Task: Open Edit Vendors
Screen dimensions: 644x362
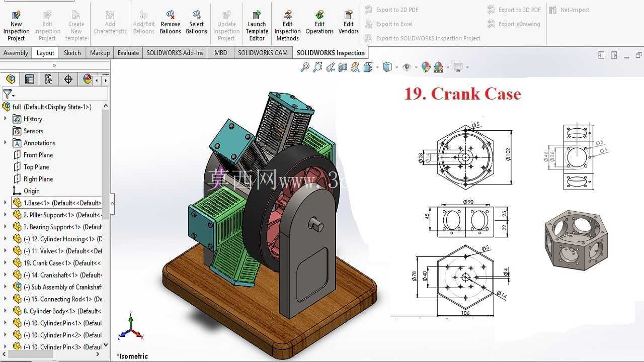Action: 348,23
